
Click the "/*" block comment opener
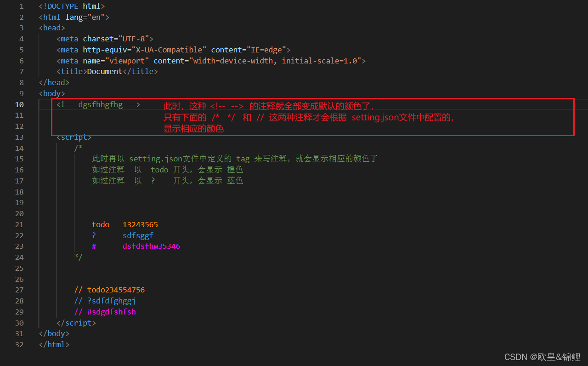(x=79, y=148)
